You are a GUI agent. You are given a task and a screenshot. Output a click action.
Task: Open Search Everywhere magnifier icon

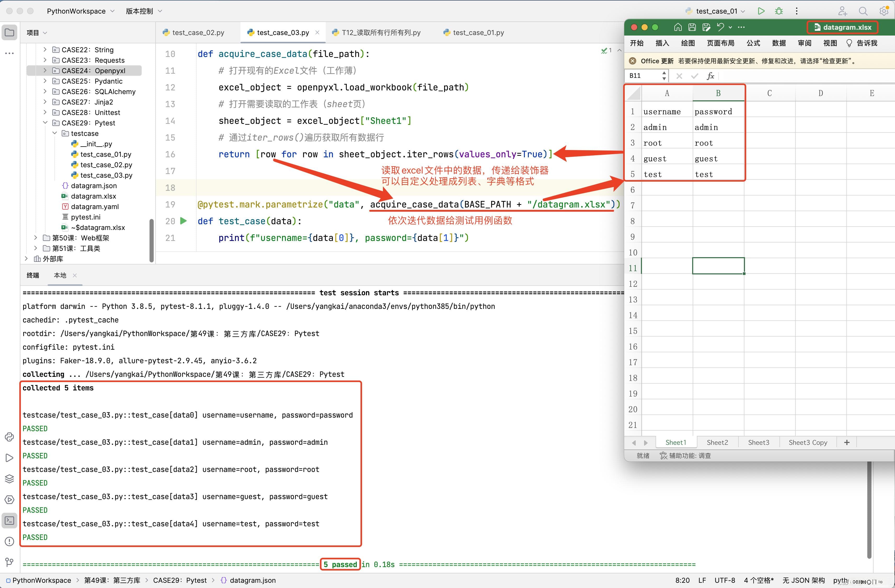(863, 11)
